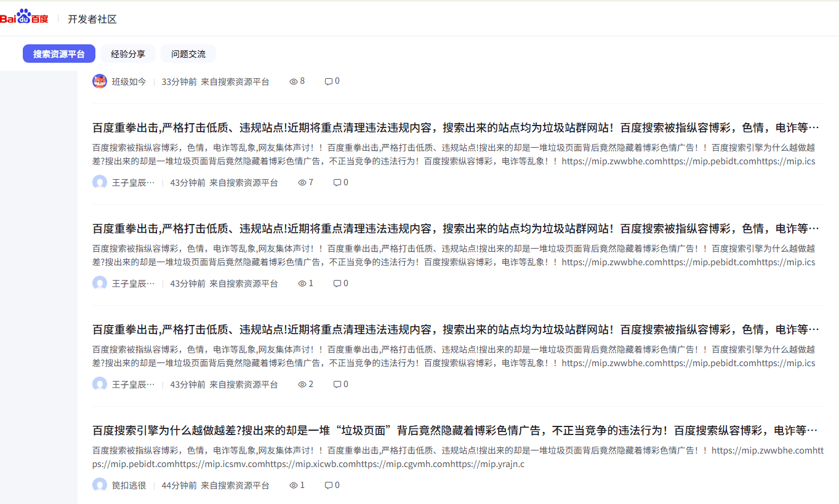
Task: Click the 33分钟前 timestamp
Action: [x=179, y=81]
